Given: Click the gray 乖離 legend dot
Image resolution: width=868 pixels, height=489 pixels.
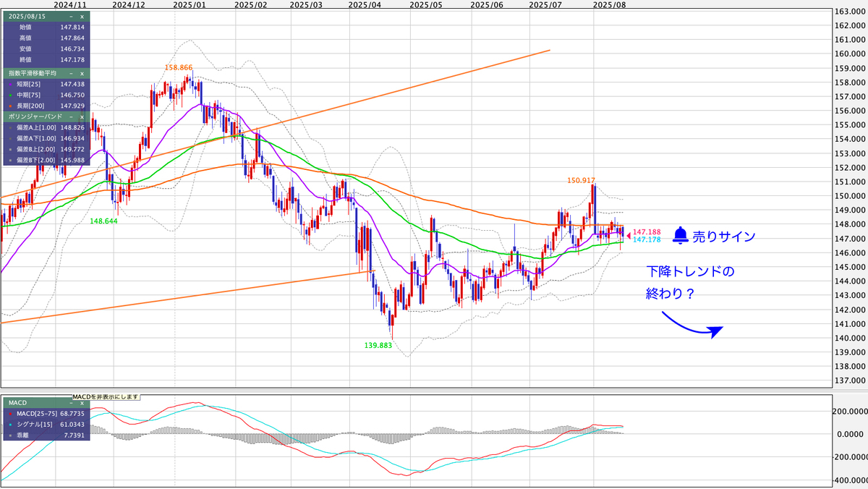Looking at the screenshot, I should tap(10, 435).
